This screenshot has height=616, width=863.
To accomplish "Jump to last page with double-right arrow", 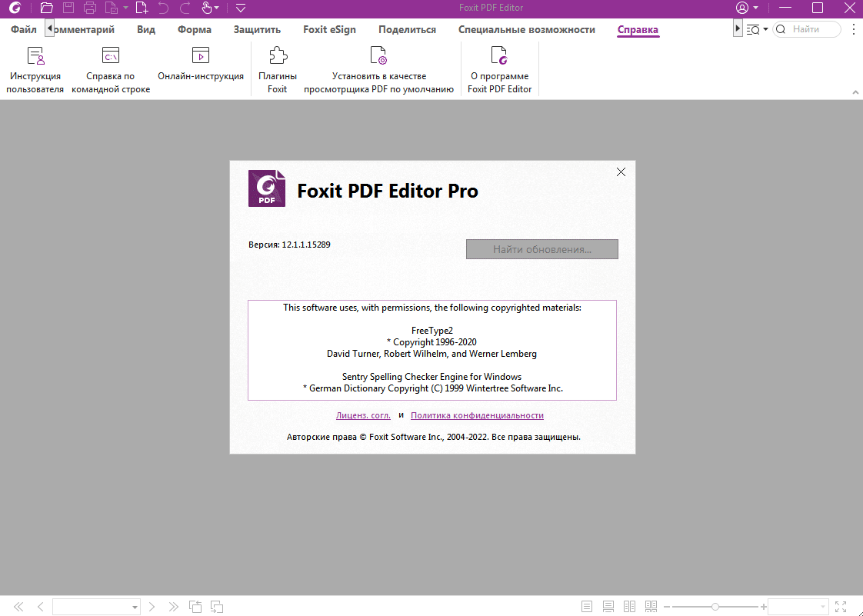I will tap(173, 607).
